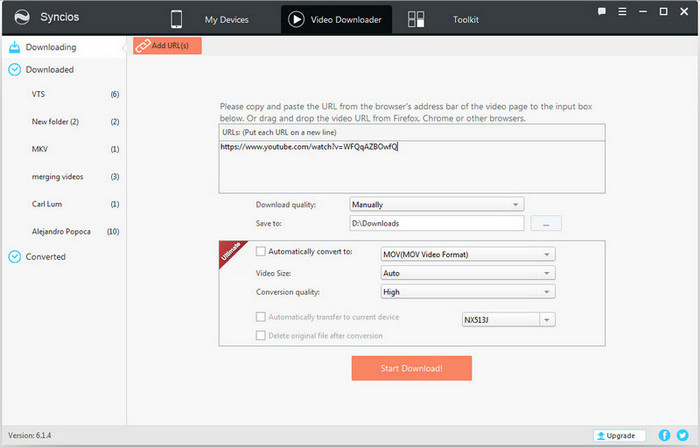Click the chain link icon on Add URL(s)
The image size is (700, 447).
point(143,46)
